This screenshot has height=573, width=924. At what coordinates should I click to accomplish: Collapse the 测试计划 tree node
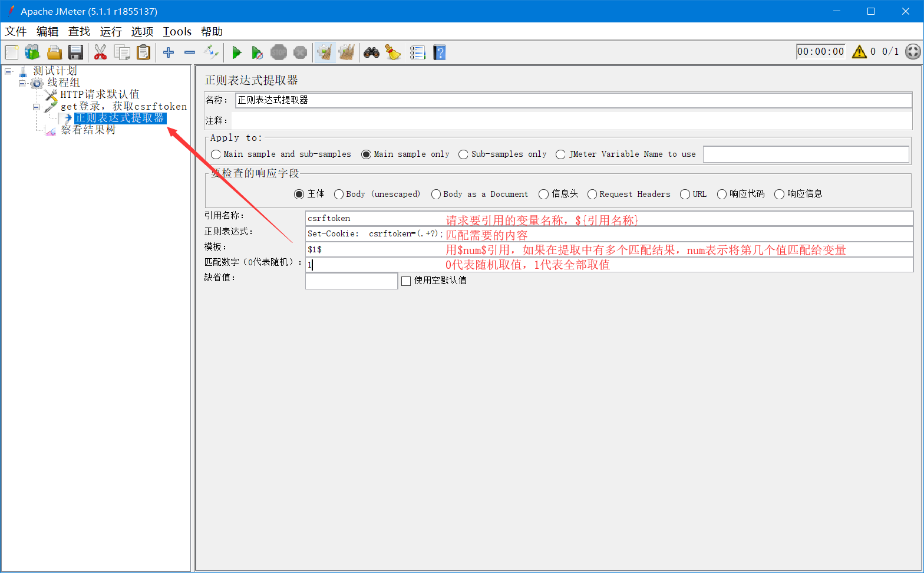(8, 71)
